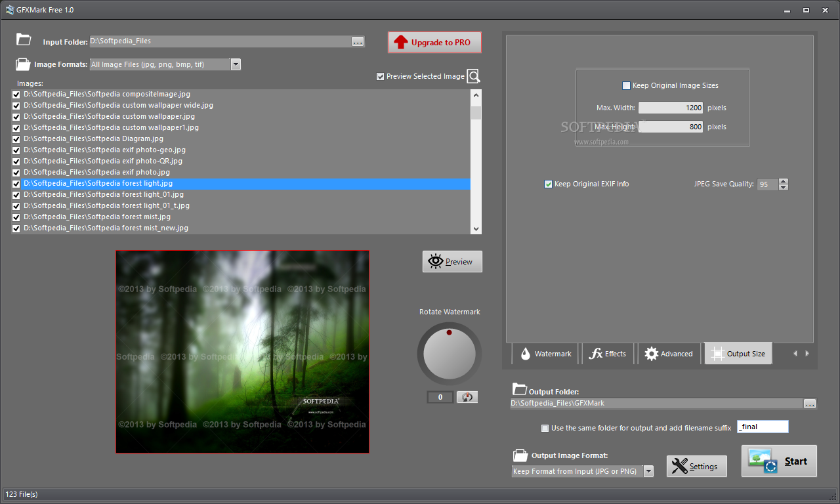
Task: Select Softpedia exif photo-geo.jpg row
Action: click(246, 150)
